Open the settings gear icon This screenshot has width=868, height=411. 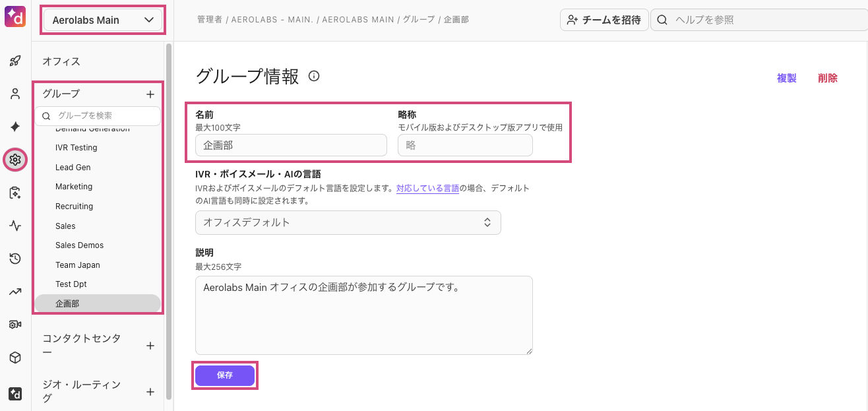pos(15,160)
